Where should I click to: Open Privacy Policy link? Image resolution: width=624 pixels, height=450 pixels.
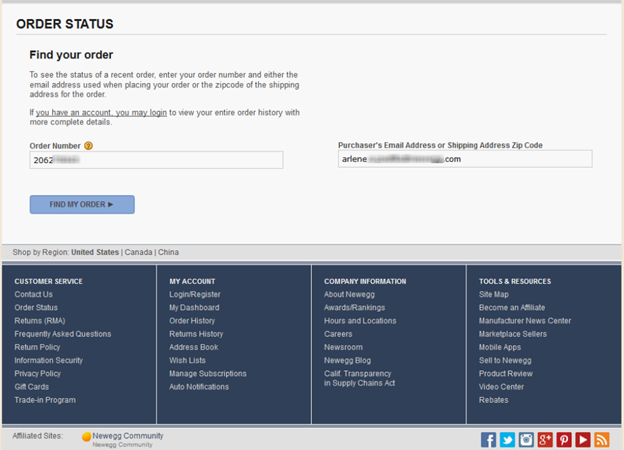(38, 374)
